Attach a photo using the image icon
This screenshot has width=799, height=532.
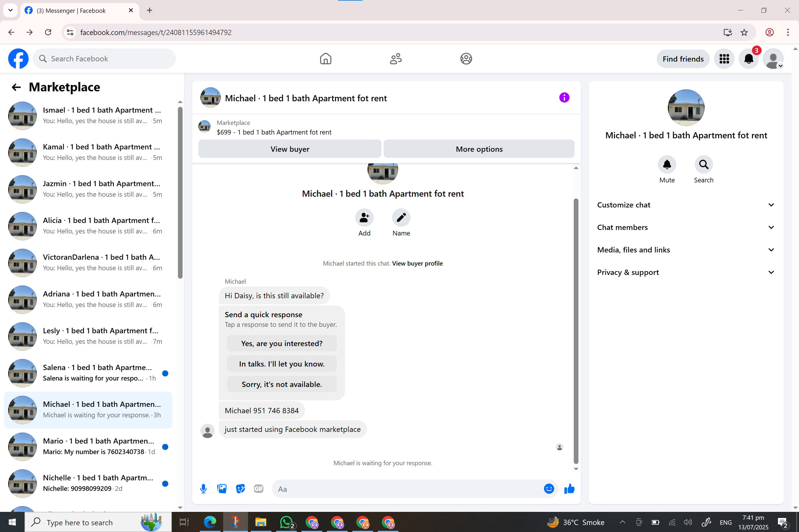222,489
